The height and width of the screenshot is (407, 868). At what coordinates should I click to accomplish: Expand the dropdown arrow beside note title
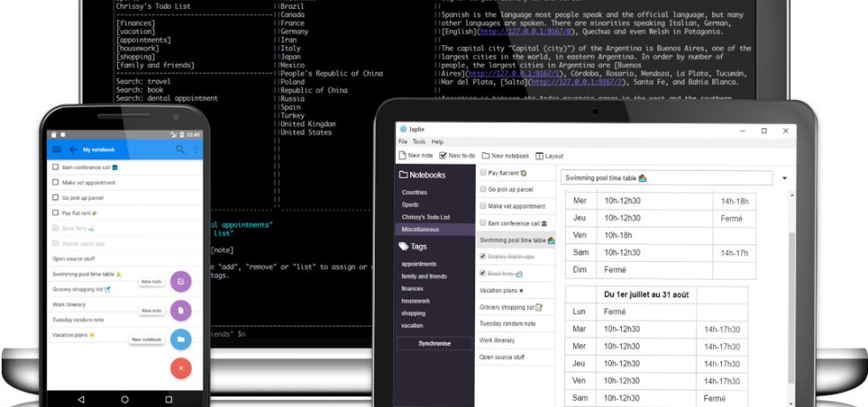point(785,178)
